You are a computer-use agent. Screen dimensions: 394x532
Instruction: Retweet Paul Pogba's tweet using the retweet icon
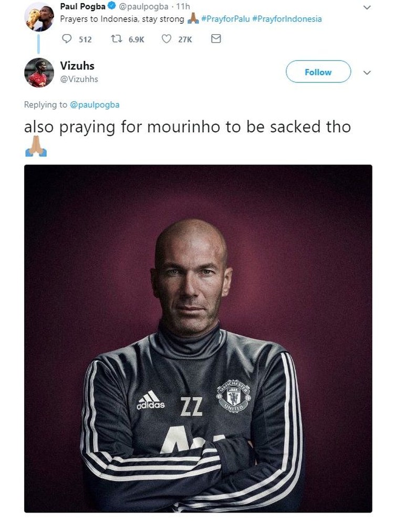click(x=117, y=39)
